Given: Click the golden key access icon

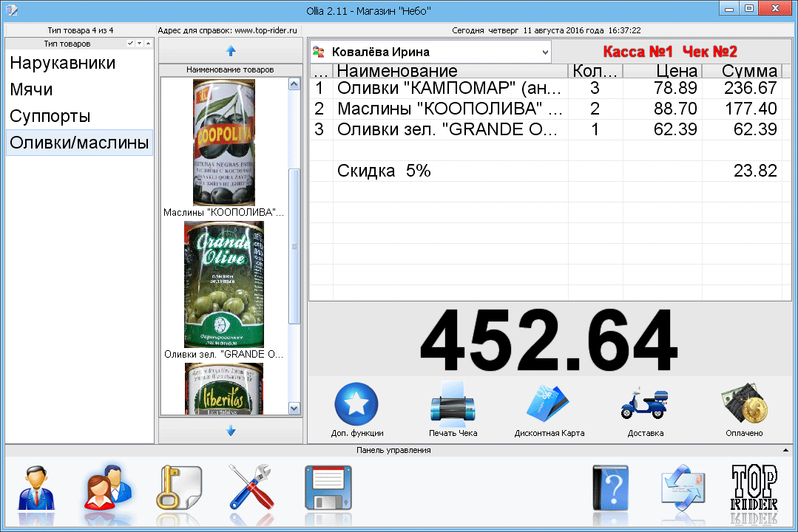Looking at the screenshot, I should click(x=179, y=487).
